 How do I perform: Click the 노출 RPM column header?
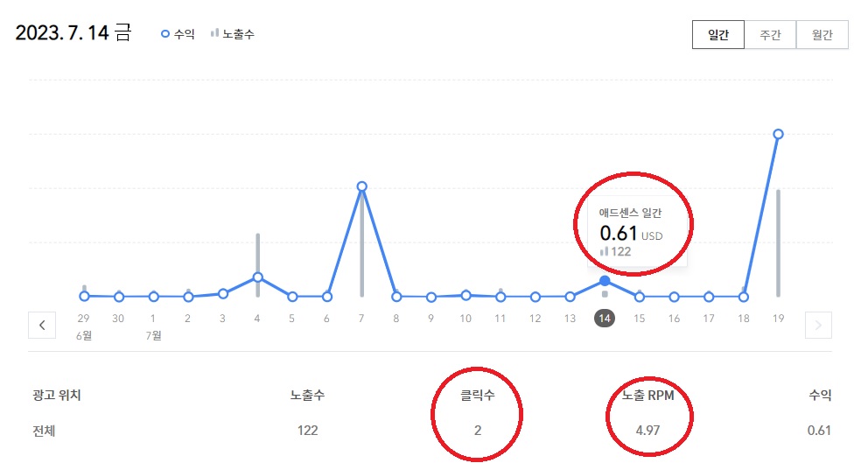pos(647,396)
